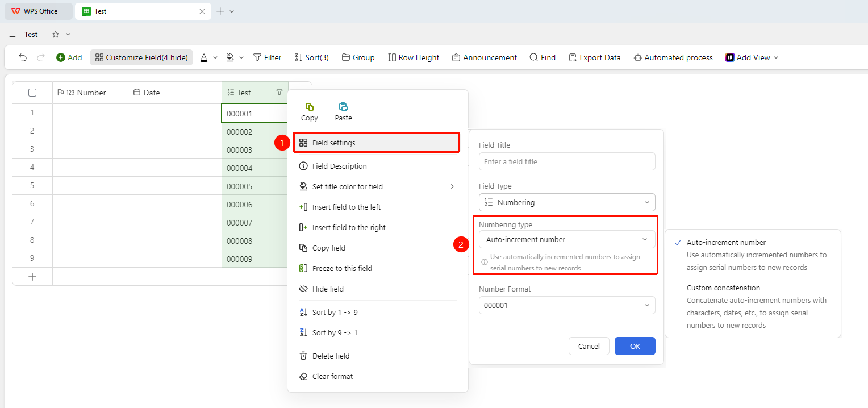This screenshot has height=408, width=868.
Task: Add a new row with plus button
Action: coord(32,277)
